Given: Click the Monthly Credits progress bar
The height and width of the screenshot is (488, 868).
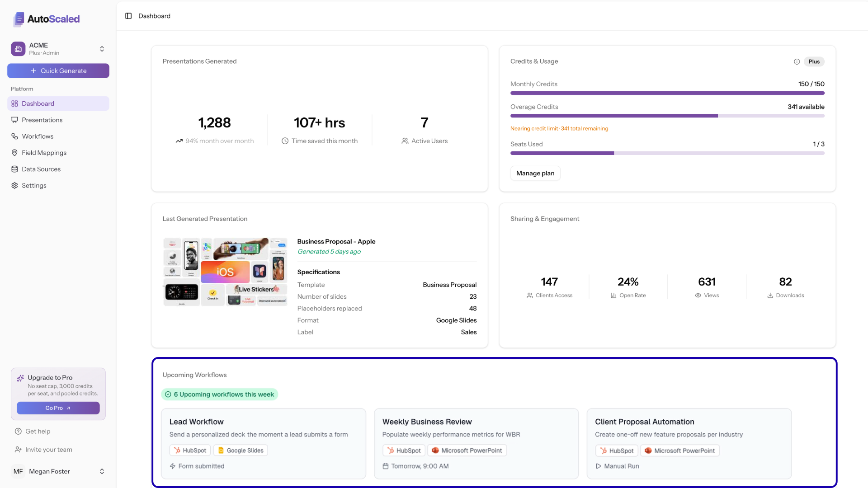Looking at the screenshot, I should [x=667, y=93].
